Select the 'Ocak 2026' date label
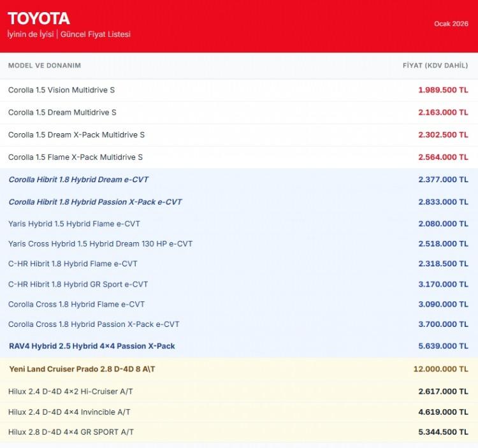This screenshot has height=448, width=478. tap(451, 24)
